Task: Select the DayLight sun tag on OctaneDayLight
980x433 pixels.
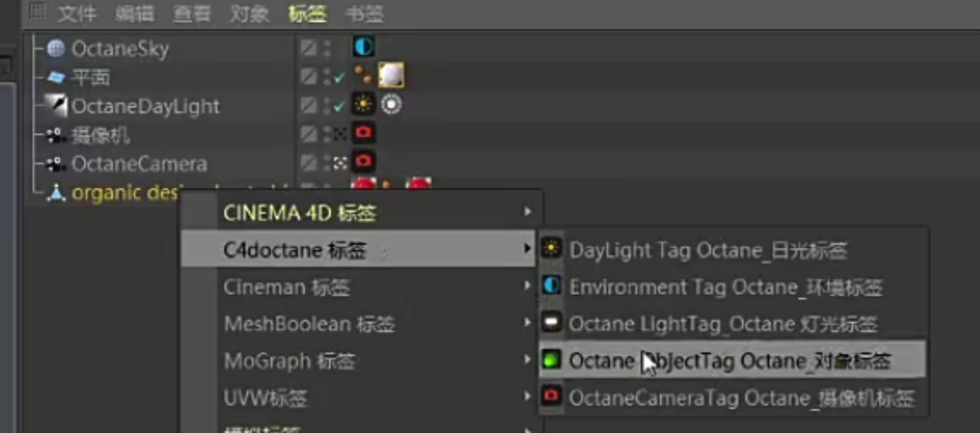Action: (363, 104)
